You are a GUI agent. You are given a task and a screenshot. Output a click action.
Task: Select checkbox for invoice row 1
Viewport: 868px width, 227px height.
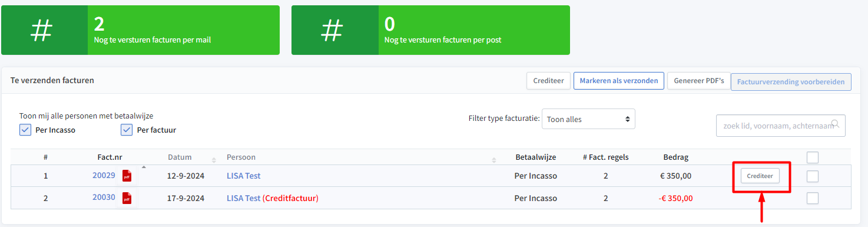coord(813,176)
